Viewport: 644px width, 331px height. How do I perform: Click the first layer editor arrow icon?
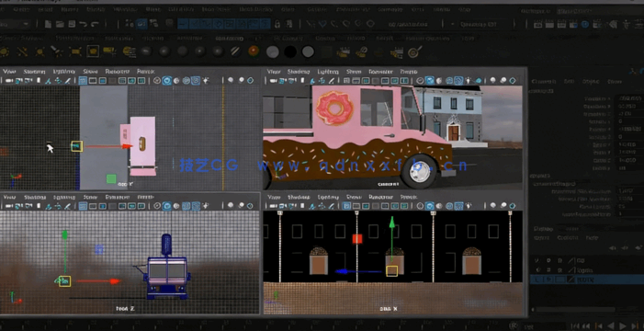click(613, 248)
